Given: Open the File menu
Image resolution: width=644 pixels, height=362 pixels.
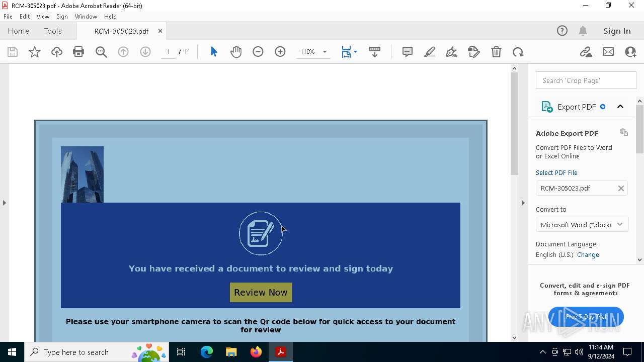Looking at the screenshot, I should [x=8, y=17].
